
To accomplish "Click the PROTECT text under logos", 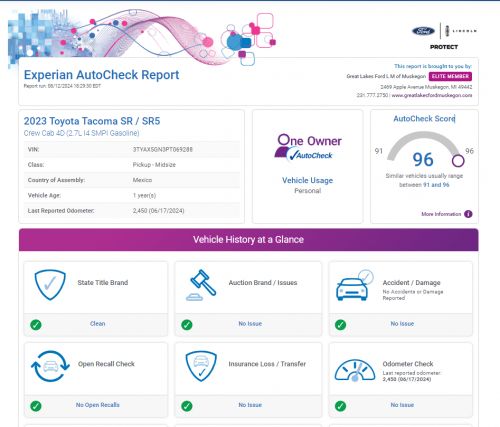I will pos(444,47).
